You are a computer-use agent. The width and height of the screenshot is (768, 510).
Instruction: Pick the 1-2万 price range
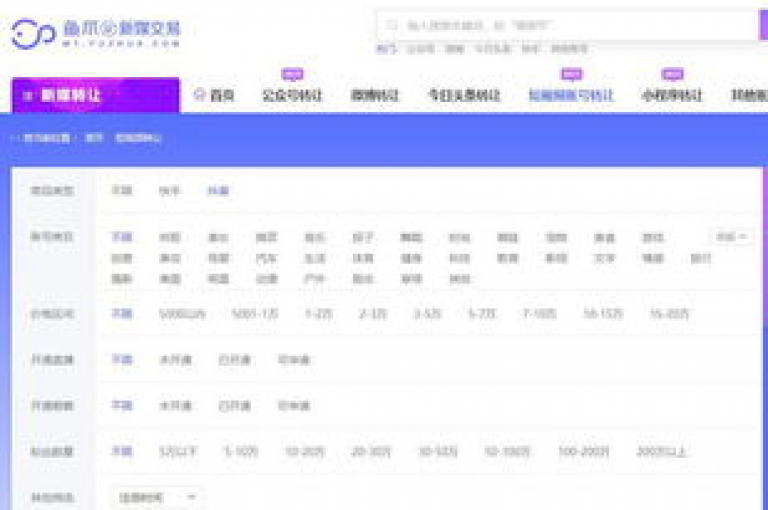318,314
